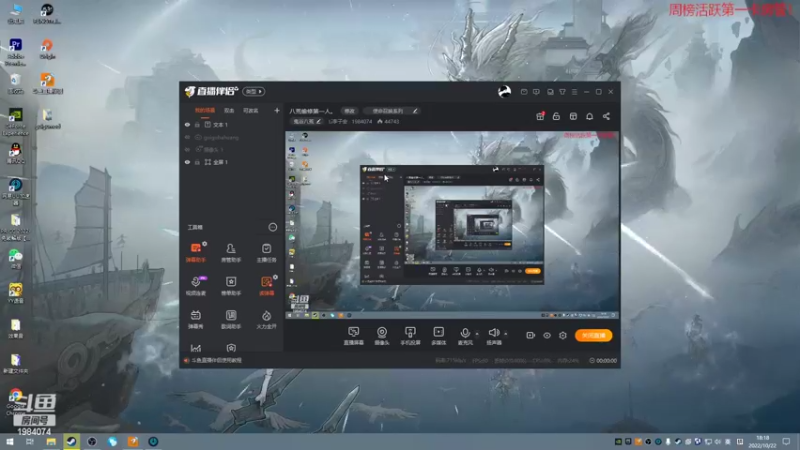Add a new scene with plus button
The width and height of the screenshot is (800, 450).
(277, 110)
